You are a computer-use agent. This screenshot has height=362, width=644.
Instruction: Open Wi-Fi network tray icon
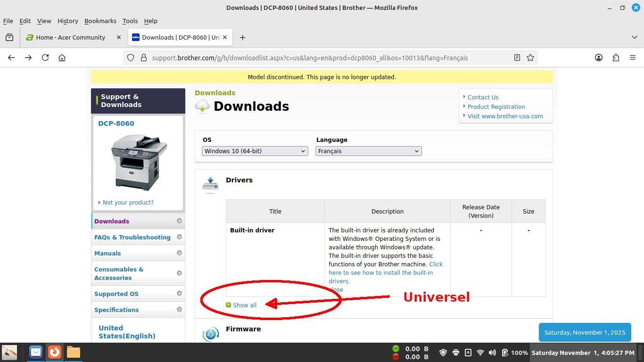click(480, 353)
